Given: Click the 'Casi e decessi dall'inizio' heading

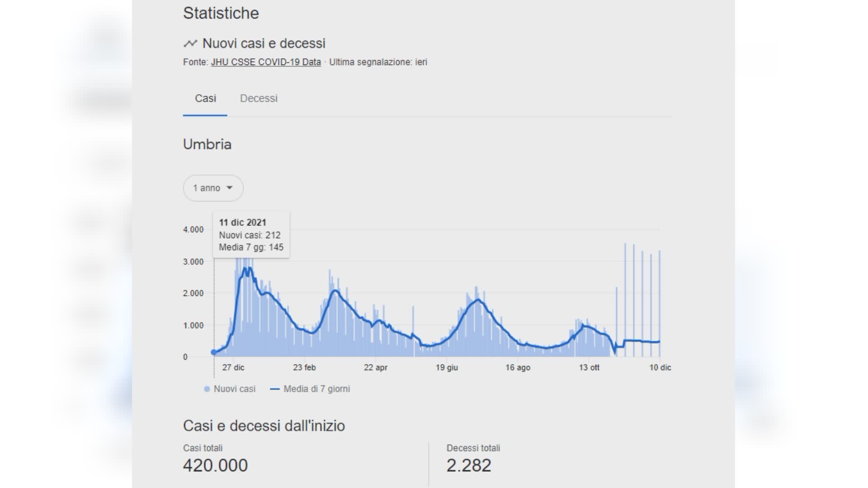Looking at the screenshot, I should (x=264, y=426).
